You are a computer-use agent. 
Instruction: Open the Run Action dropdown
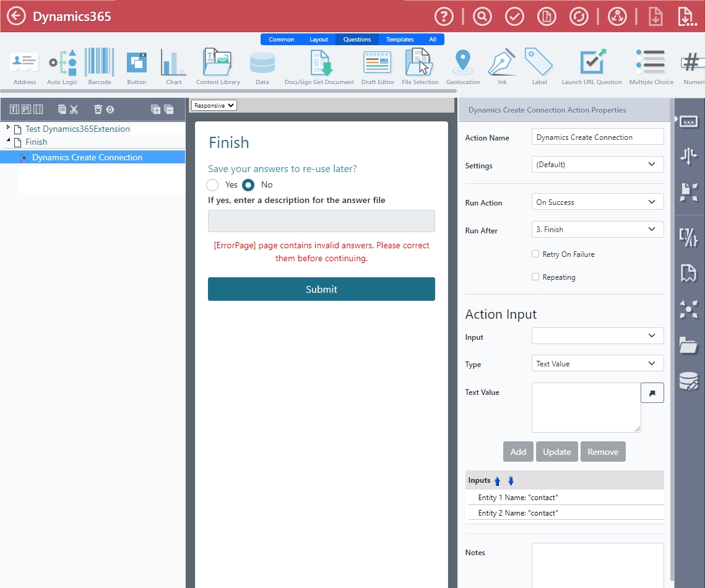597,202
